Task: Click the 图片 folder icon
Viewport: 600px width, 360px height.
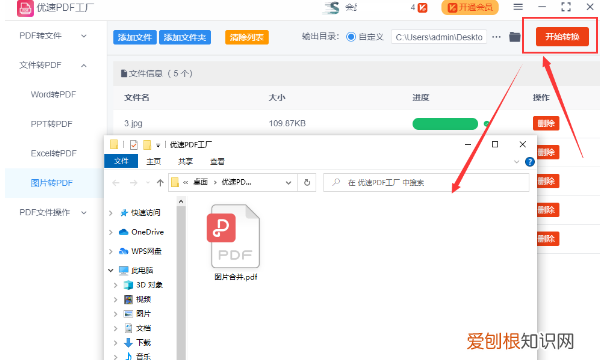Action: pos(128,314)
